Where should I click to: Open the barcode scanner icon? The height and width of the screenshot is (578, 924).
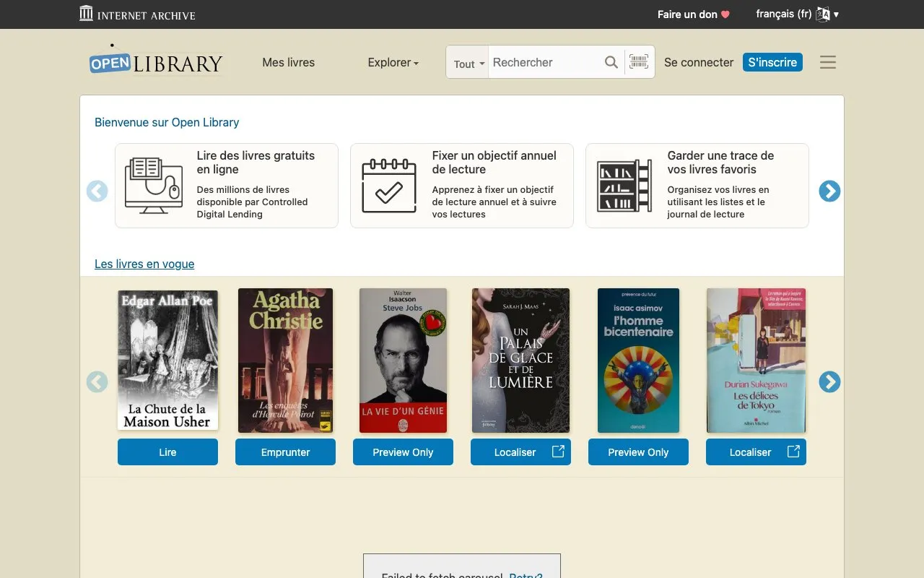639,62
